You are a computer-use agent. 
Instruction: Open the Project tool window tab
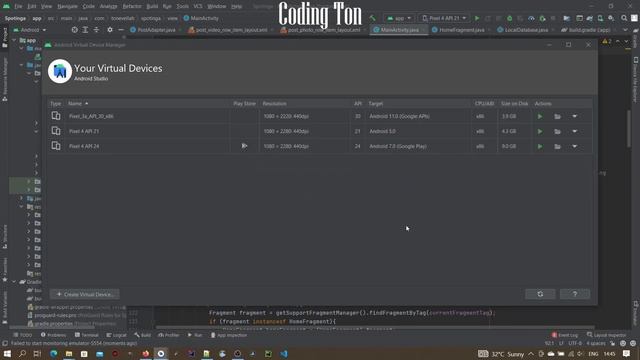(5, 38)
